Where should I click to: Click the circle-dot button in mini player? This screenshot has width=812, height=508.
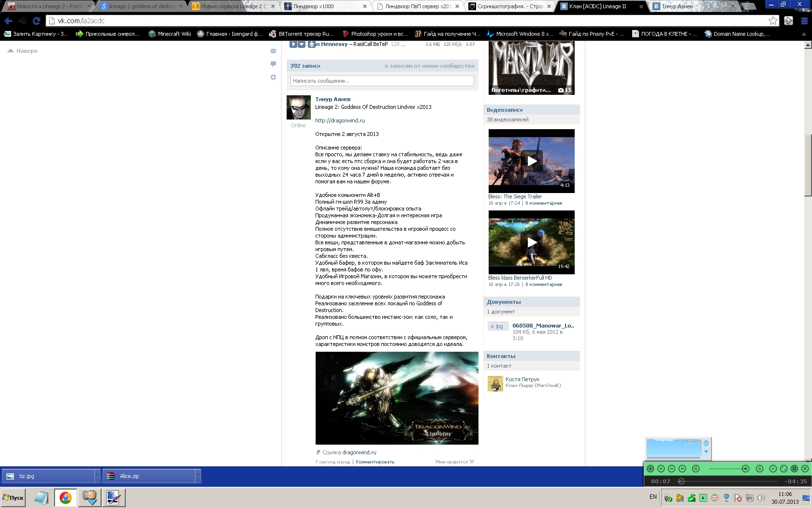773,468
